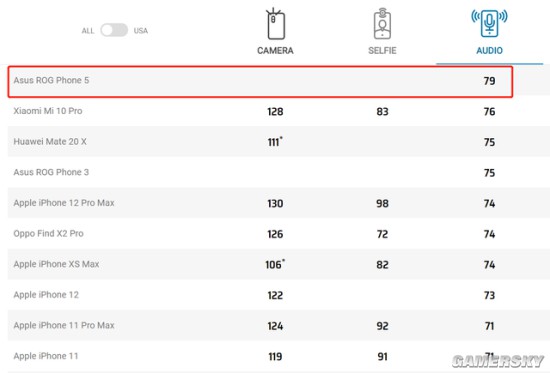Select the ALL label next to switch
Image resolution: width=550 pixels, height=373 pixels.
point(88,31)
